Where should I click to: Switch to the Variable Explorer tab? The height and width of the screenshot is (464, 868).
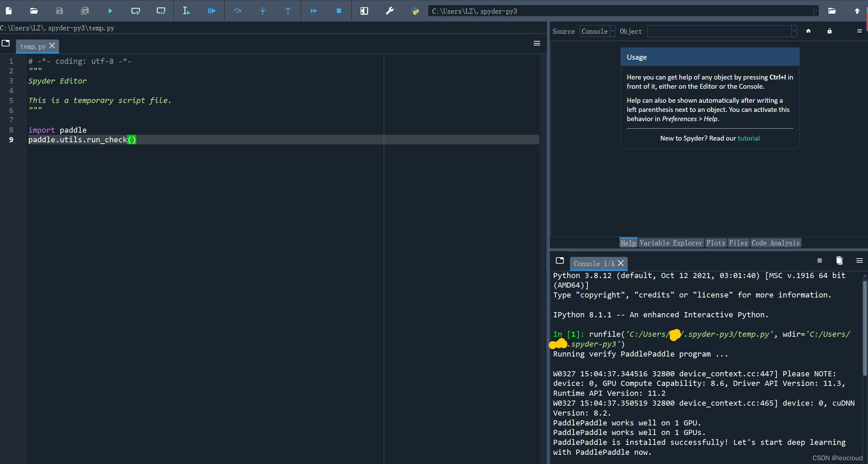click(x=671, y=243)
